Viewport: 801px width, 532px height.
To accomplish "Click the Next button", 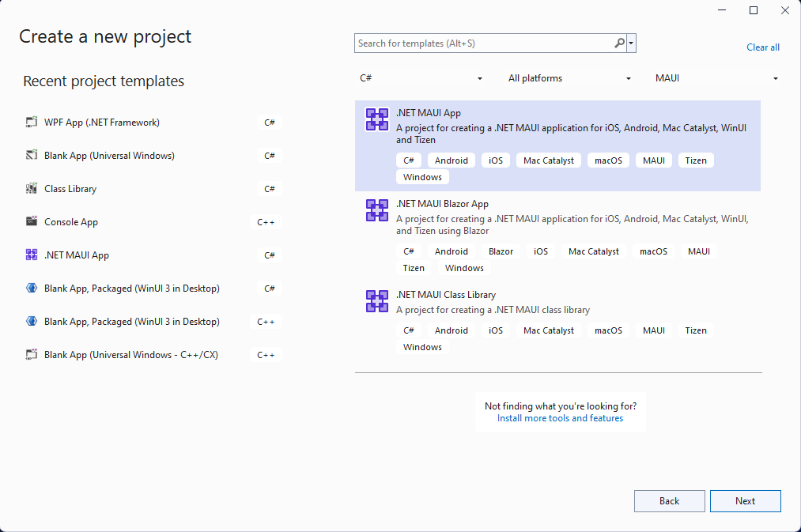I will coord(744,500).
